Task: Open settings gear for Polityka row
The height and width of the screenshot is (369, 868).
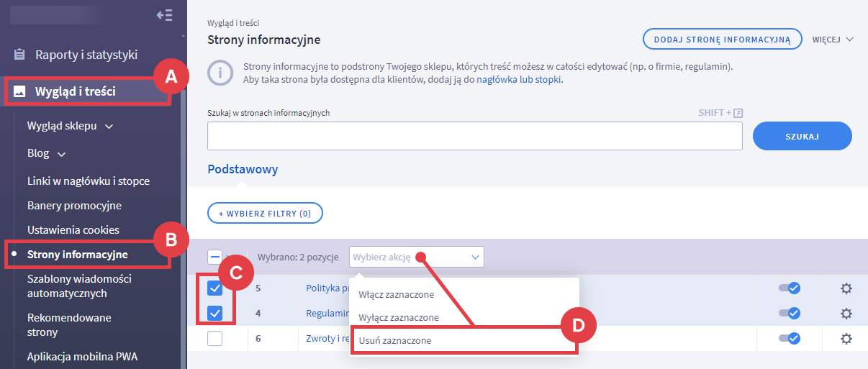Action: [846, 288]
